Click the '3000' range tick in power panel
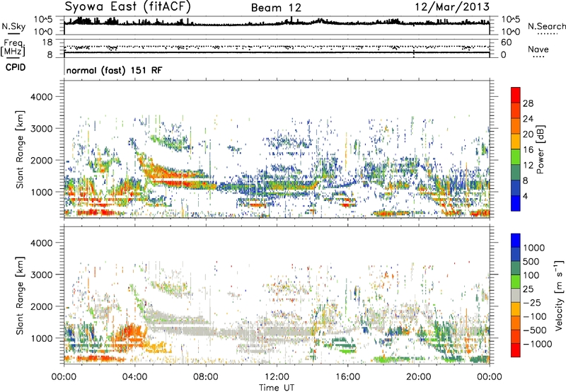 click(42, 129)
